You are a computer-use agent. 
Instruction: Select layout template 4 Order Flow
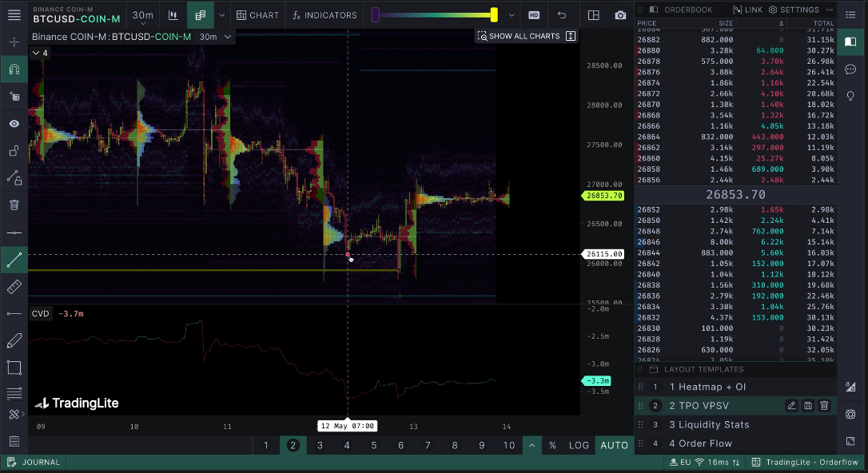735,443
